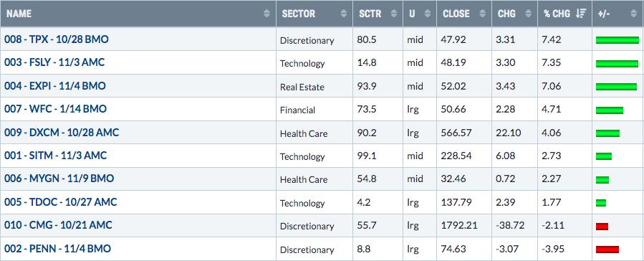Image resolution: width=644 pixels, height=261 pixels.
Task: Click the % CHG descending sort icon
Action: point(581,14)
